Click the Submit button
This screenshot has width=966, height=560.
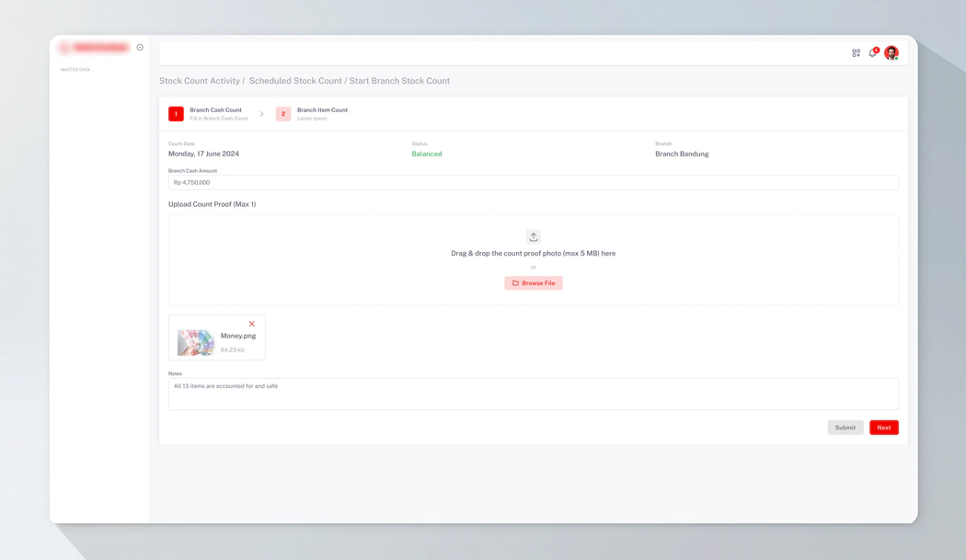coord(845,428)
